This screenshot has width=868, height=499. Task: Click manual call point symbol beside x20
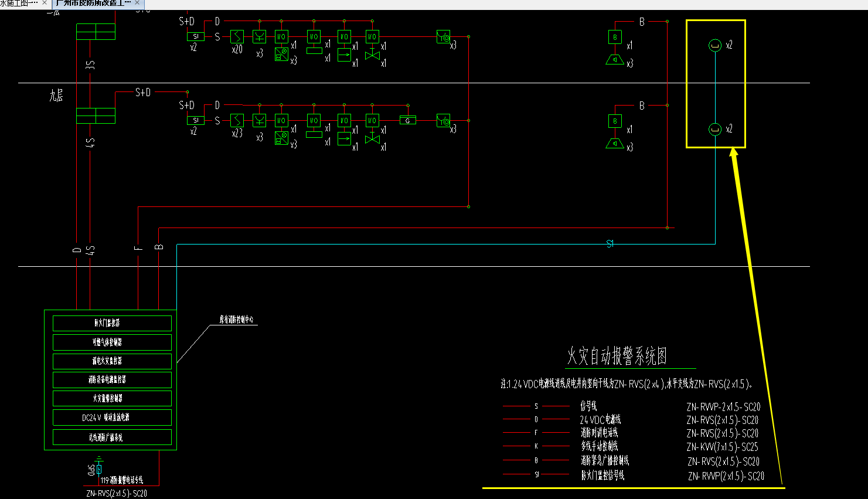click(260, 37)
